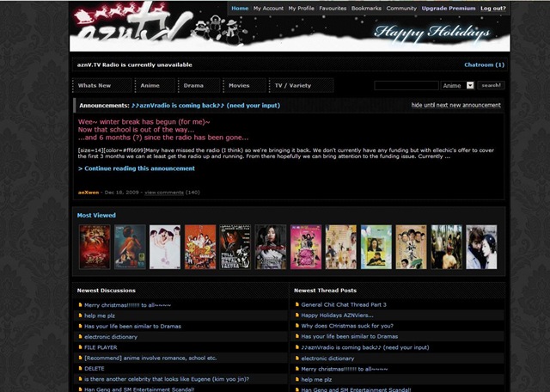This screenshot has width=550, height=392.
Task: Open Community in the top navigation
Action: click(401, 9)
